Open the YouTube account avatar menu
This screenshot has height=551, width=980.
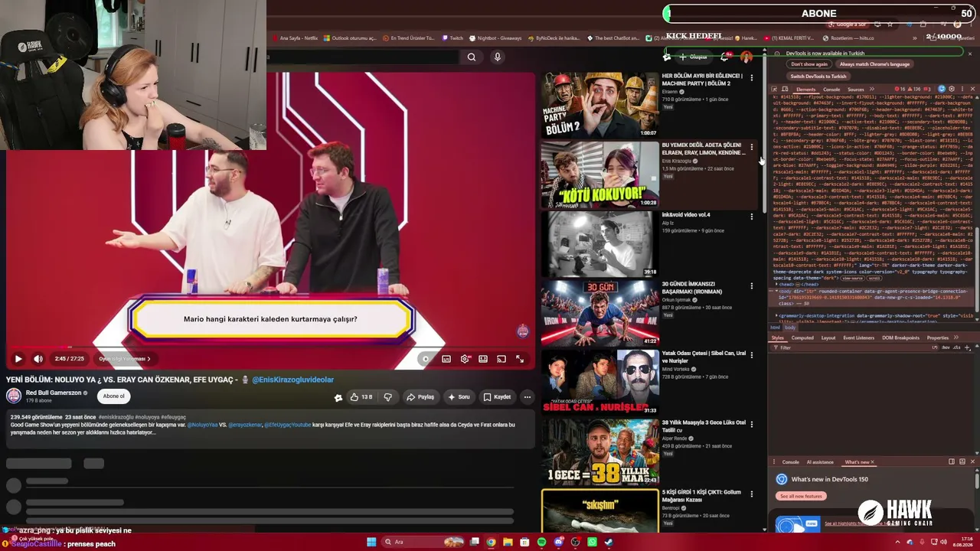click(x=746, y=57)
